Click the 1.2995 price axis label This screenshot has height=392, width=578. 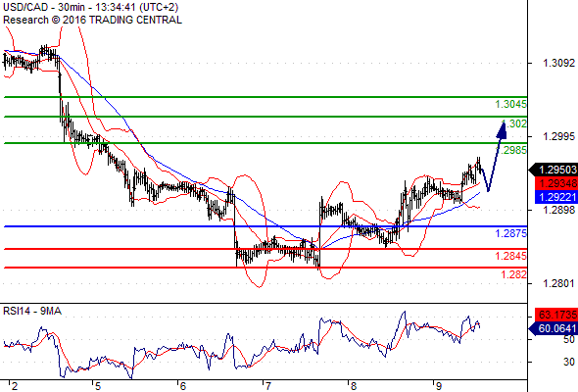pos(558,136)
